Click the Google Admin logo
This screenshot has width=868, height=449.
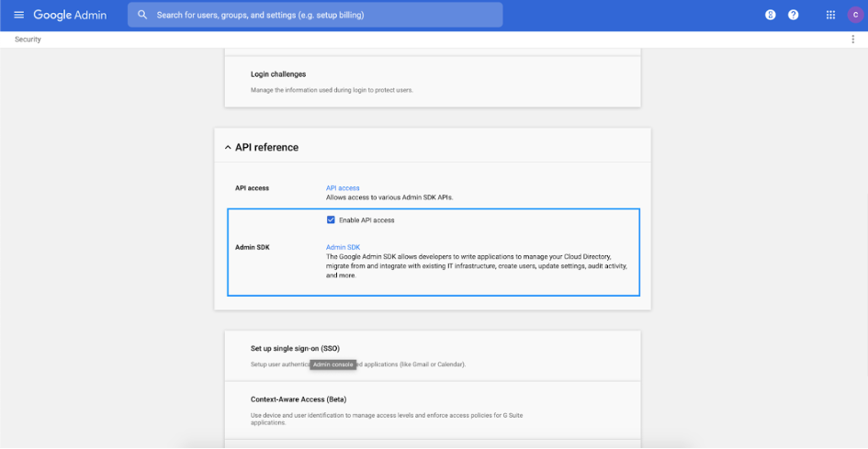[70, 15]
